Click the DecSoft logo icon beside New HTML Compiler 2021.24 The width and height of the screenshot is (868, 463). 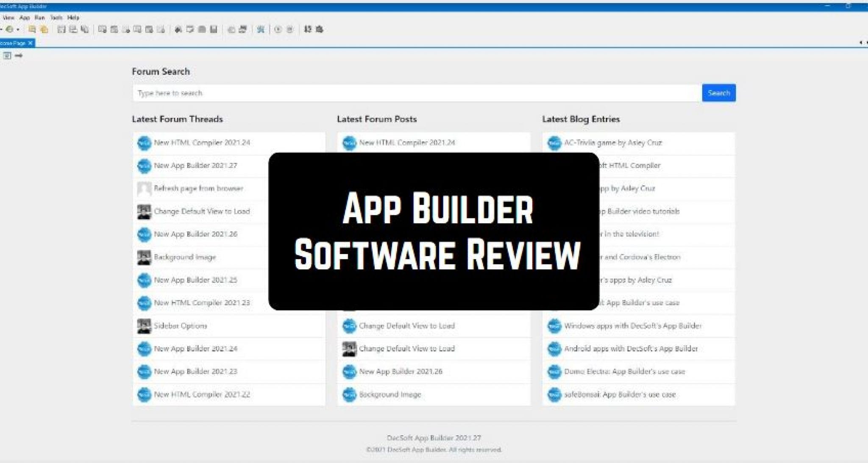(144, 143)
